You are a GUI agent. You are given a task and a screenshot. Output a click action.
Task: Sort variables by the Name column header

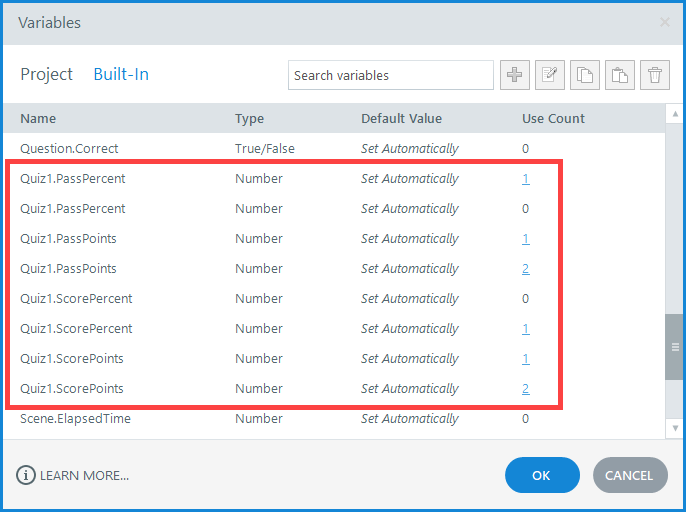(x=38, y=118)
